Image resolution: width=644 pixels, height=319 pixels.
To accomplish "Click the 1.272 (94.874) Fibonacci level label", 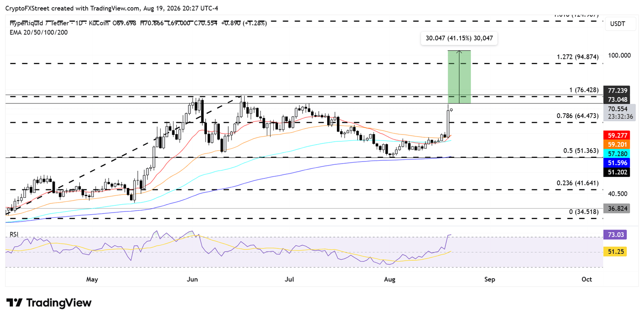I will pyautogui.click(x=578, y=57).
